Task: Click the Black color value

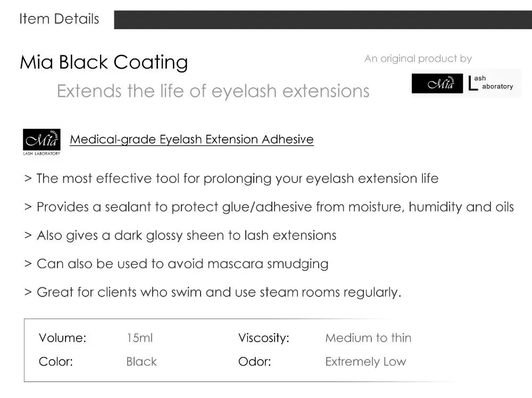Action: (x=142, y=362)
